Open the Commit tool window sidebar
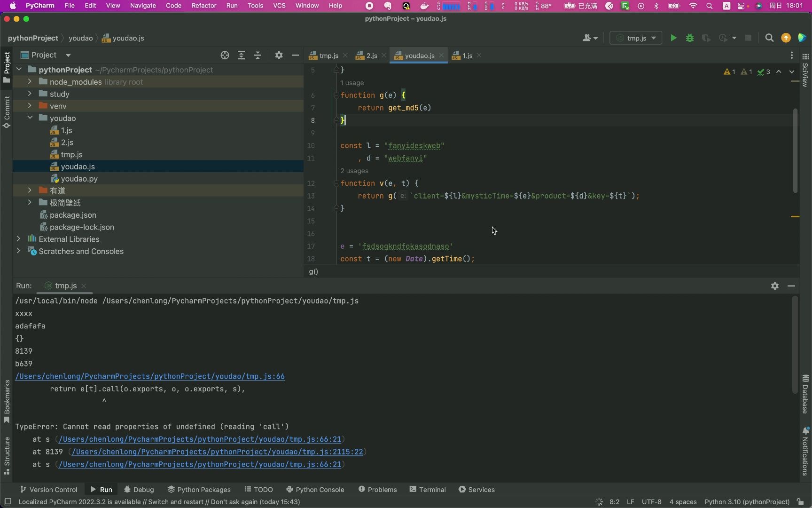This screenshot has height=508, width=812. (x=7, y=112)
